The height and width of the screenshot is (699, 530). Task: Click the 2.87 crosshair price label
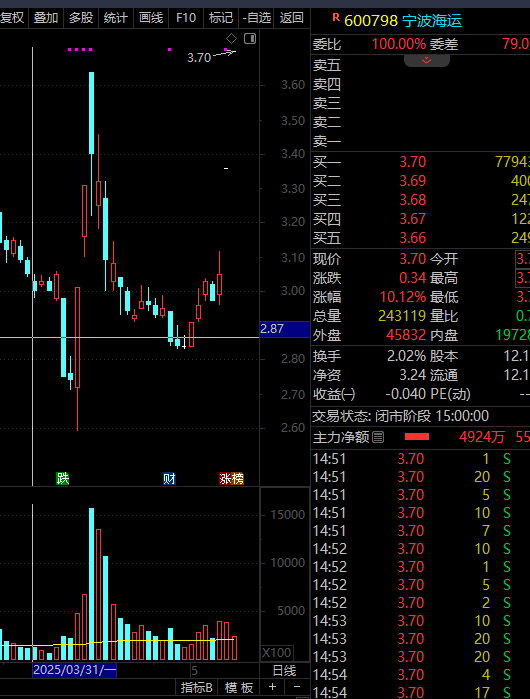click(x=285, y=329)
